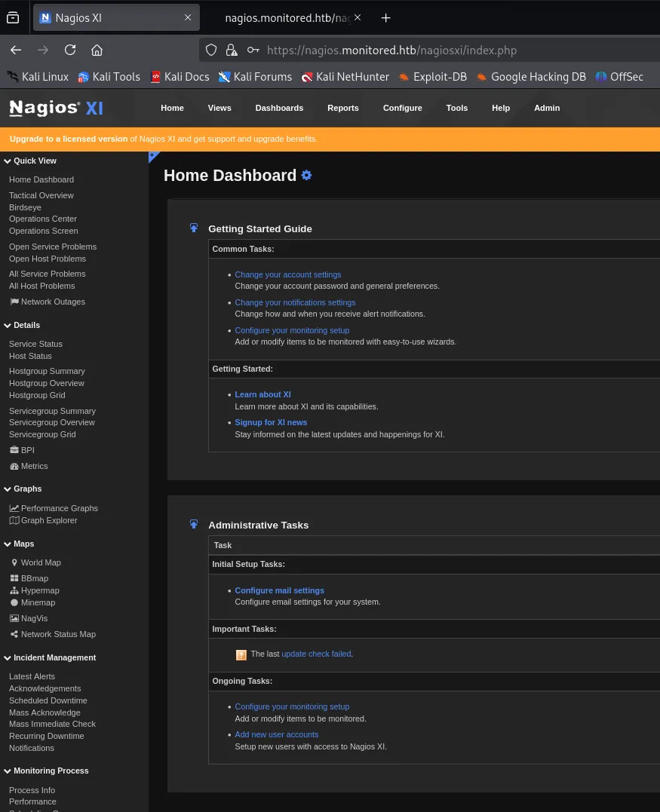Screen dimensions: 660x812
Task: Open the update check failed link
Action: tap(316, 654)
